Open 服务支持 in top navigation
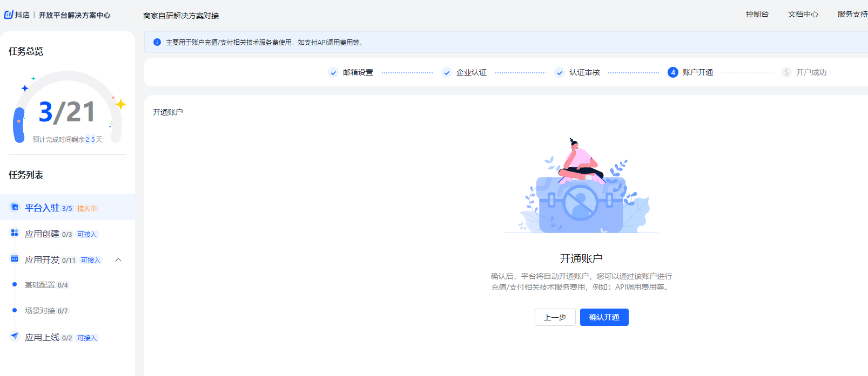Image resolution: width=868 pixels, height=376 pixels. pos(852,14)
